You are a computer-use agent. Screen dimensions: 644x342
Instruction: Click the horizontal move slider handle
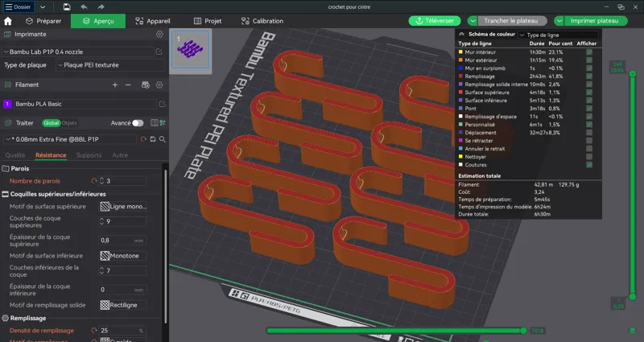pos(523,331)
